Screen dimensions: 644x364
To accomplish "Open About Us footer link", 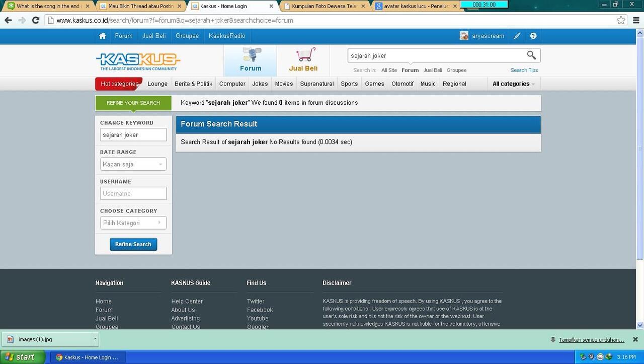I will pyautogui.click(x=183, y=310).
